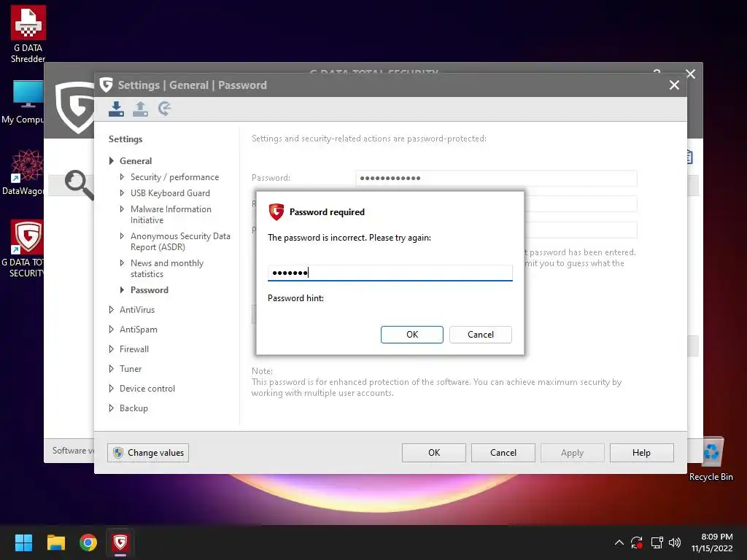Viewport: 747px width, 560px height.
Task: Click OK in Settings window footer
Action: tap(434, 452)
